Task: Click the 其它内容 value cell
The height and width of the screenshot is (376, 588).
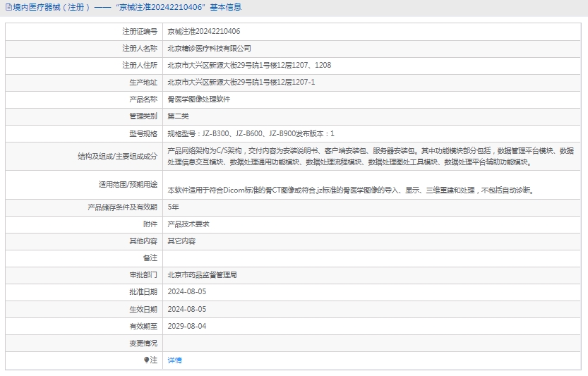Action: [181, 241]
